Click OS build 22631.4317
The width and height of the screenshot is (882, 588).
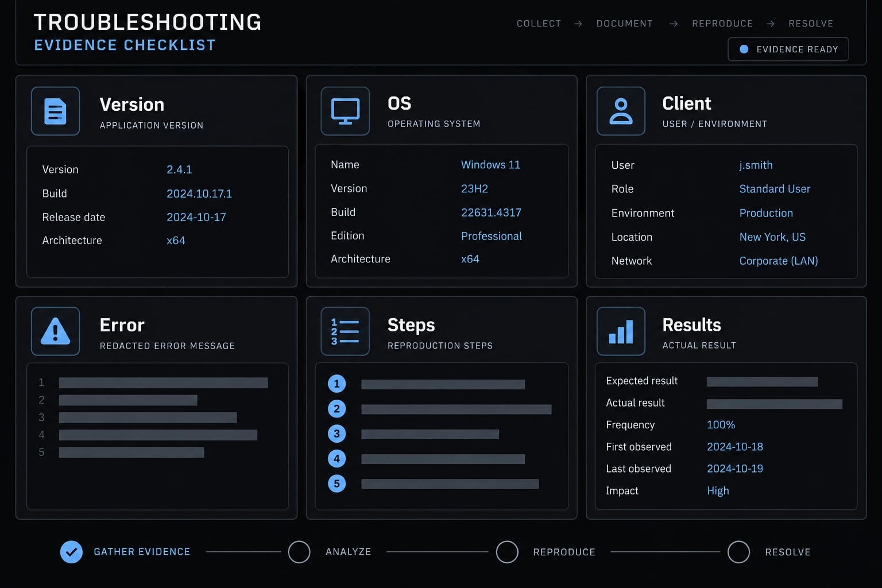click(491, 212)
